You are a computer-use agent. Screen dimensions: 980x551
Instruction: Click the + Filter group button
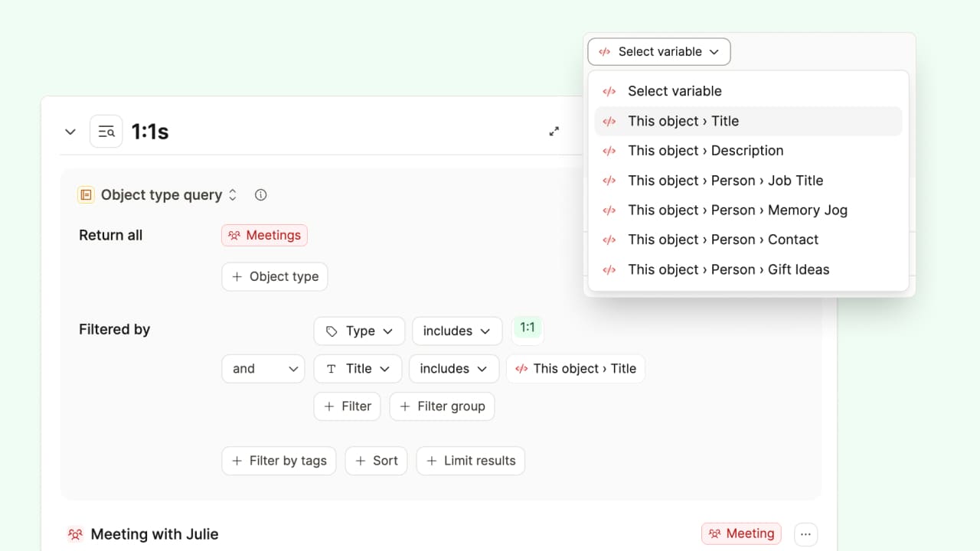tap(442, 406)
